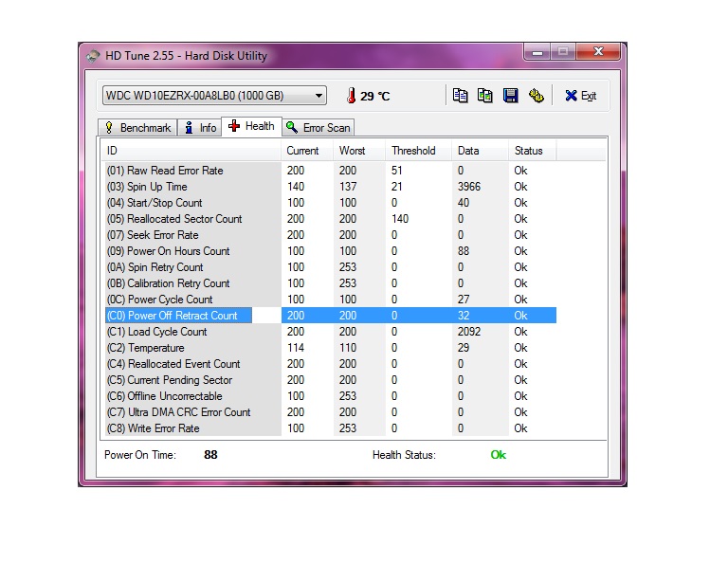Image resolution: width=728 pixels, height=582 pixels.
Task: Open the WDC WD10EZRX drive dropdown
Action: 214,96
